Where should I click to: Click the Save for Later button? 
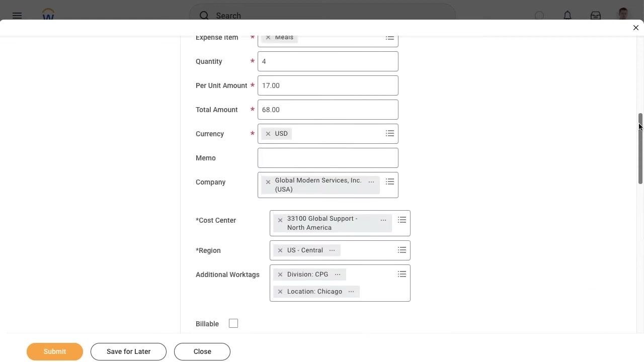(x=128, y=351)
